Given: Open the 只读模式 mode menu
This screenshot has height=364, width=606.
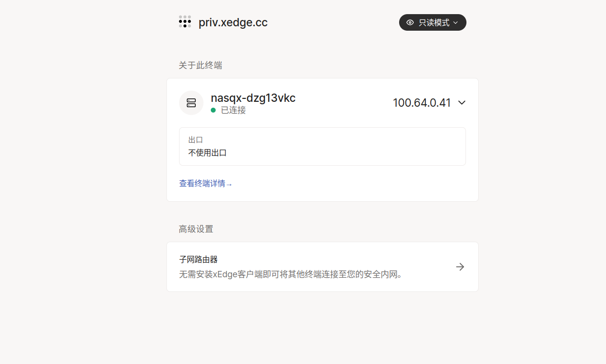Looking at the screenshot, I should [x=432, y=22].
